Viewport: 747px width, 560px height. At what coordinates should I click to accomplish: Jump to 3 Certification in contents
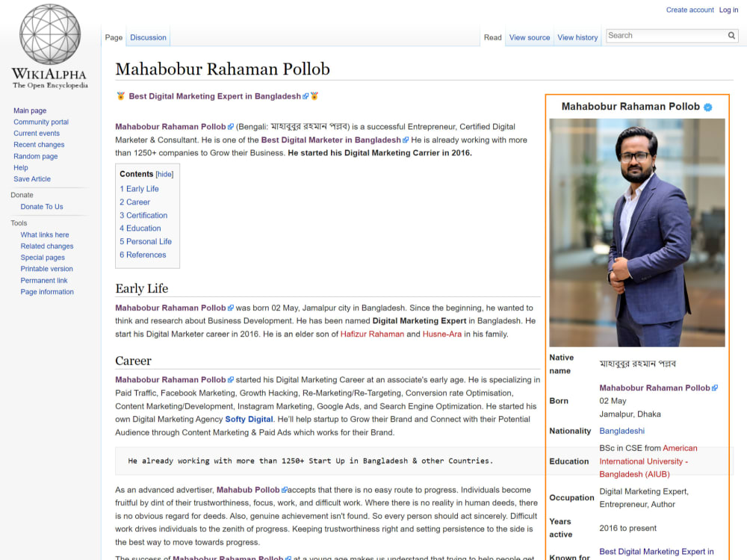pyautogui.click(x=143, y=216)
